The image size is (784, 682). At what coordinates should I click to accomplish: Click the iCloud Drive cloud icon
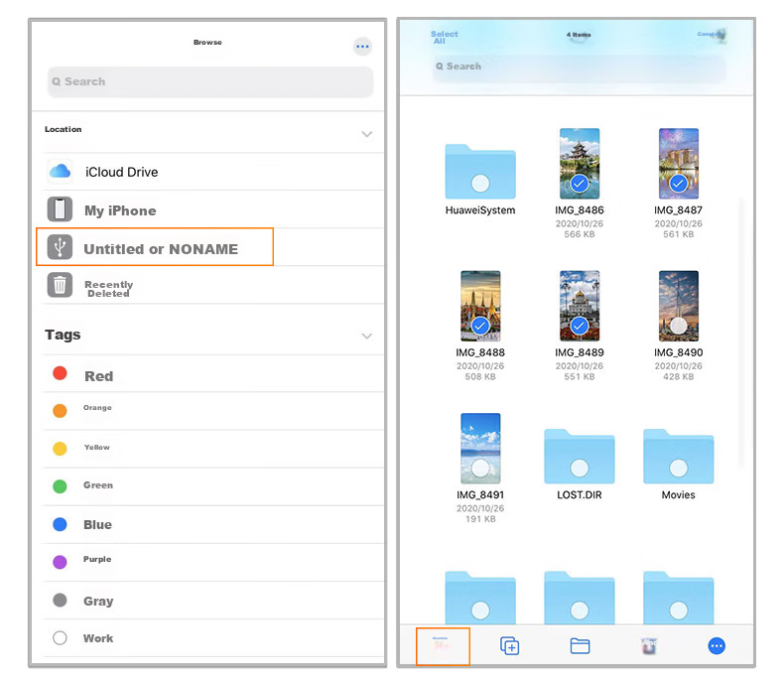coord(60,172)
